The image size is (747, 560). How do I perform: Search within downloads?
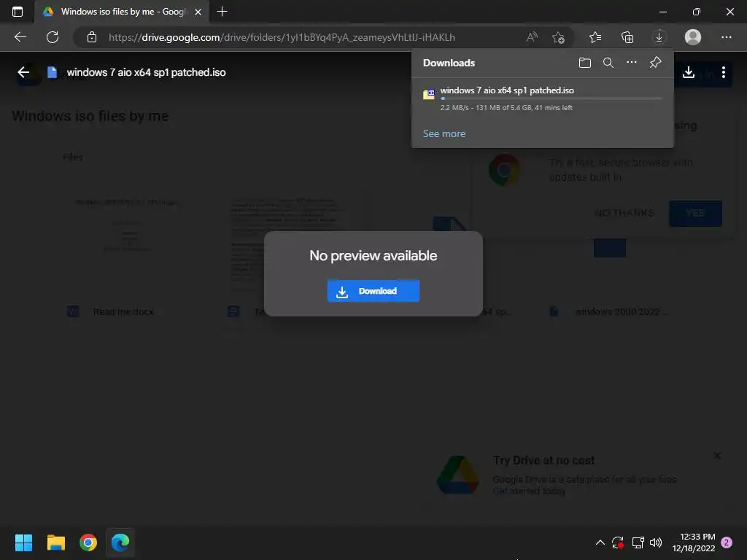[608, 63]
